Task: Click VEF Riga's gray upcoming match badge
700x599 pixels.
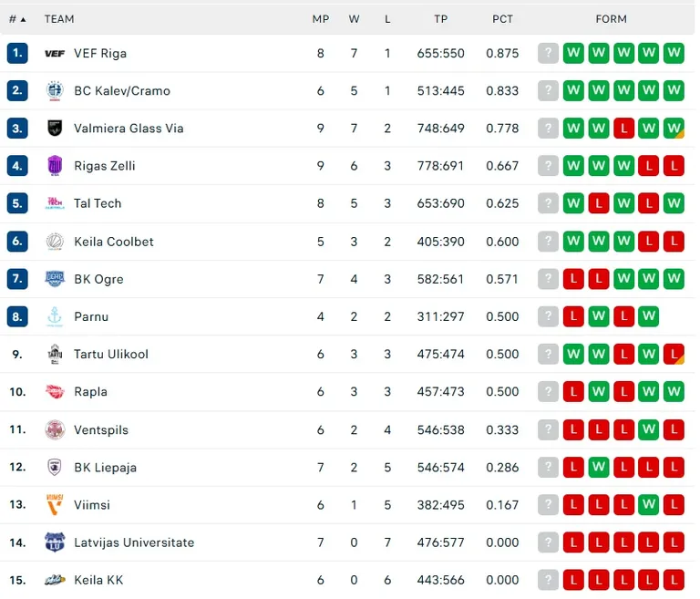Action: pyautogui.click(x=548, y=53)
